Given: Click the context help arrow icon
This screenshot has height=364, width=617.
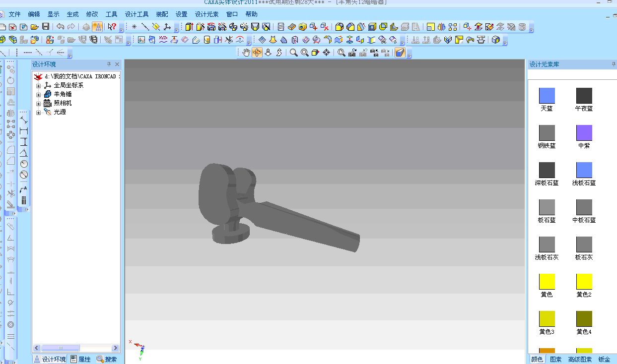Looking at the screenshot, I should [x=112, y=27].
